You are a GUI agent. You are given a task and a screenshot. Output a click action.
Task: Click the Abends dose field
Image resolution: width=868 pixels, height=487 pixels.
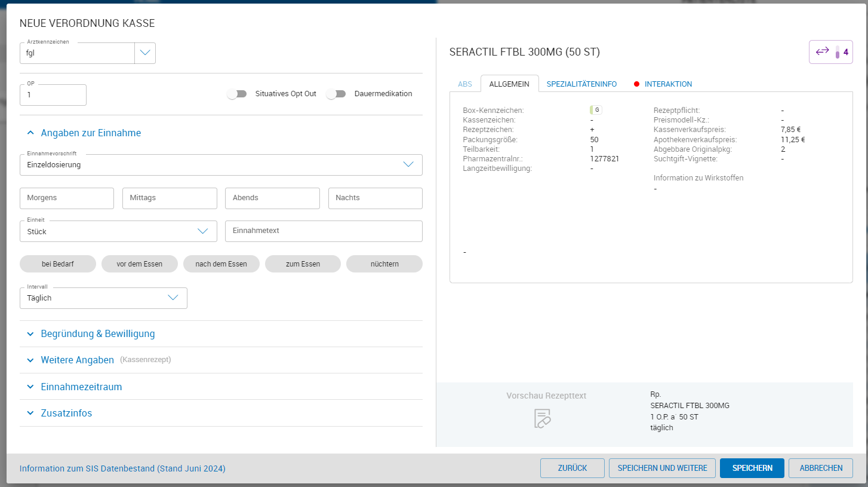272,198
